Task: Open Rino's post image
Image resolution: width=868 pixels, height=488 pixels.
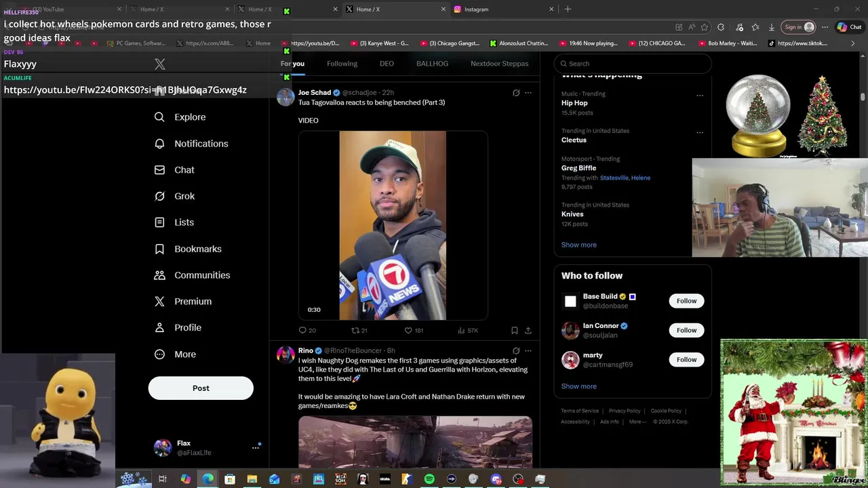Action: click(x=415, y=442)
